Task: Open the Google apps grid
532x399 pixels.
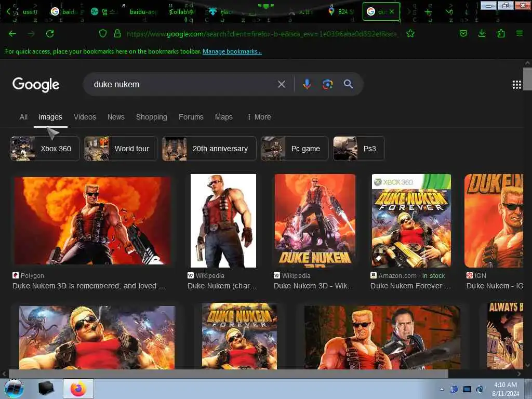Action: (x=517, y=85)
